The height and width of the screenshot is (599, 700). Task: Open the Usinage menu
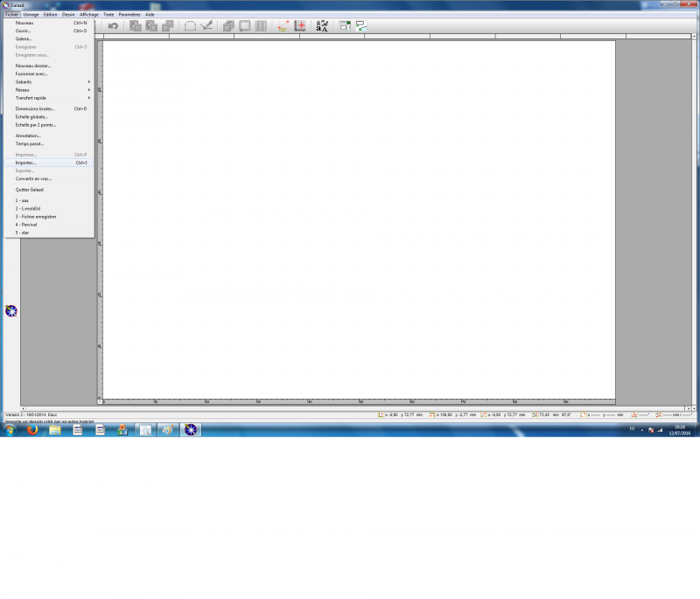click(x=31, y=15)
